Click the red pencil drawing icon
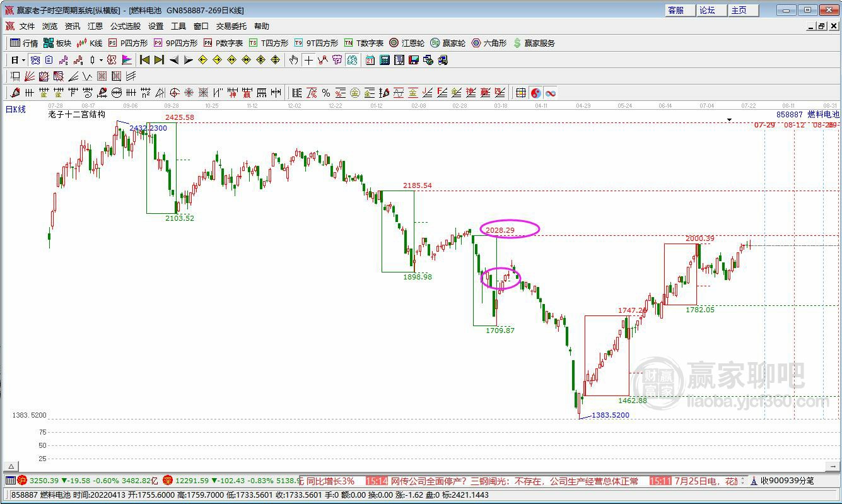The width and height of the screenshot is (842, 504). (x=15, y=93)
